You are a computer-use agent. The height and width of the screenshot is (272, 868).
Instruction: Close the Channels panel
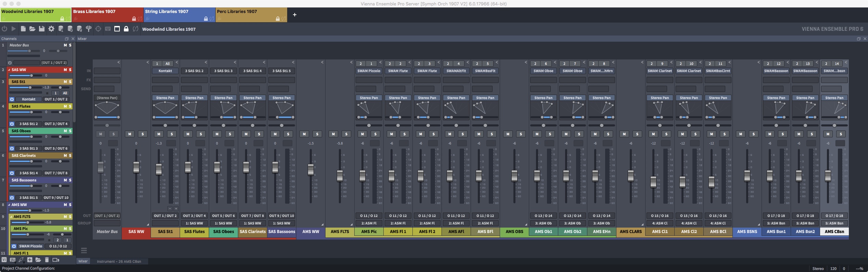tap(73, 39)
